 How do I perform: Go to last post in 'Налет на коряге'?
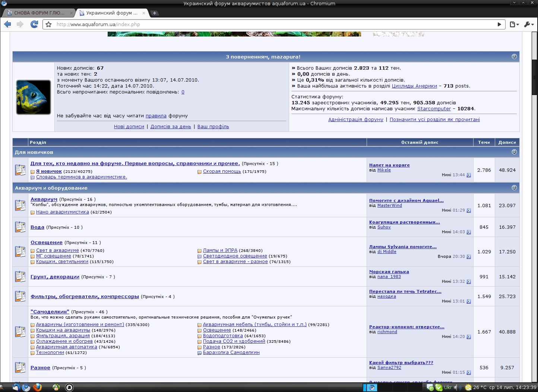pyautogui.click(x=469, y=175)
